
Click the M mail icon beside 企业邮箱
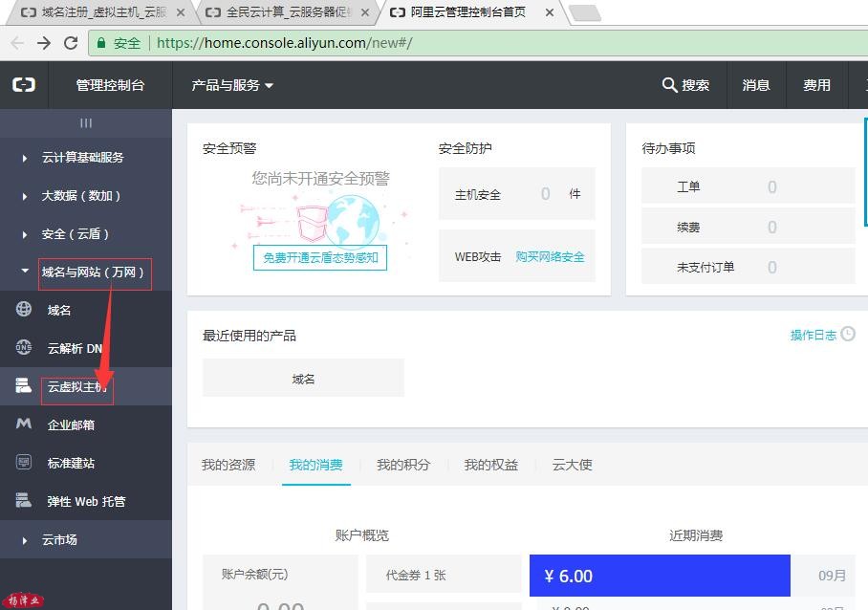pyautogui.click(x=24, y=424)
